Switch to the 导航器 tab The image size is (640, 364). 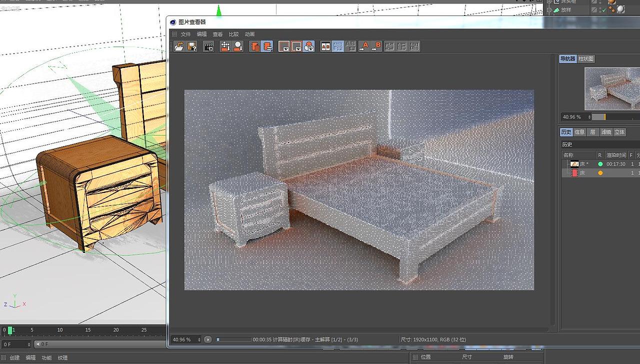(x=567, y=59)
